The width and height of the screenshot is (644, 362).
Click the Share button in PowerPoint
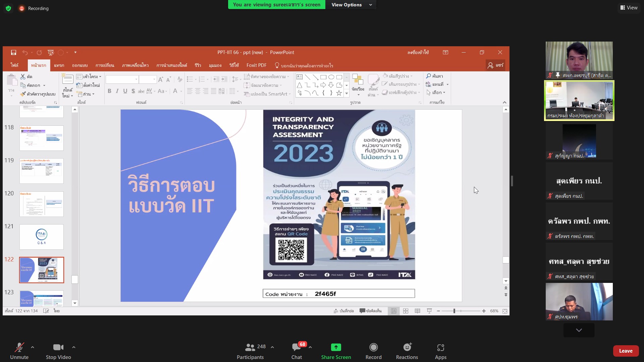[495, 65]
